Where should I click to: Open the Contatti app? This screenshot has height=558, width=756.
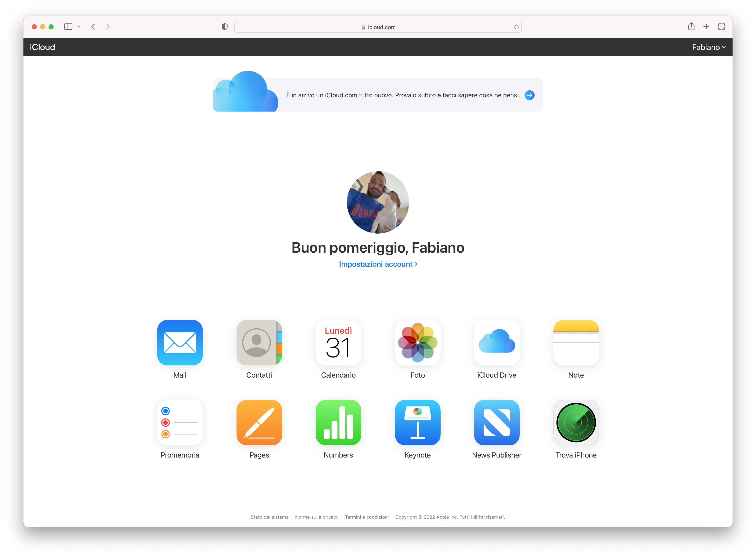click(259, 342)
